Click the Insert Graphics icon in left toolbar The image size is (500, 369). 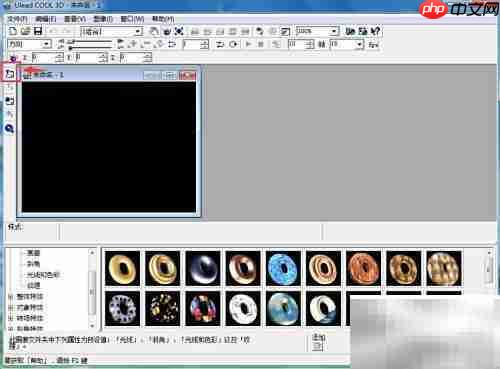[x=10, y=101]
